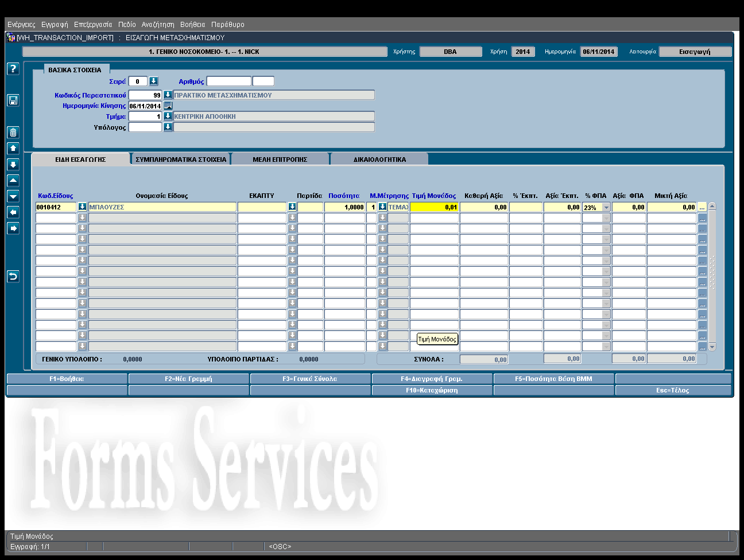Open the Αναζήτηση menu
Image resolution: width=744 pixels, height=560 pixels.
[x=158, y=25]
